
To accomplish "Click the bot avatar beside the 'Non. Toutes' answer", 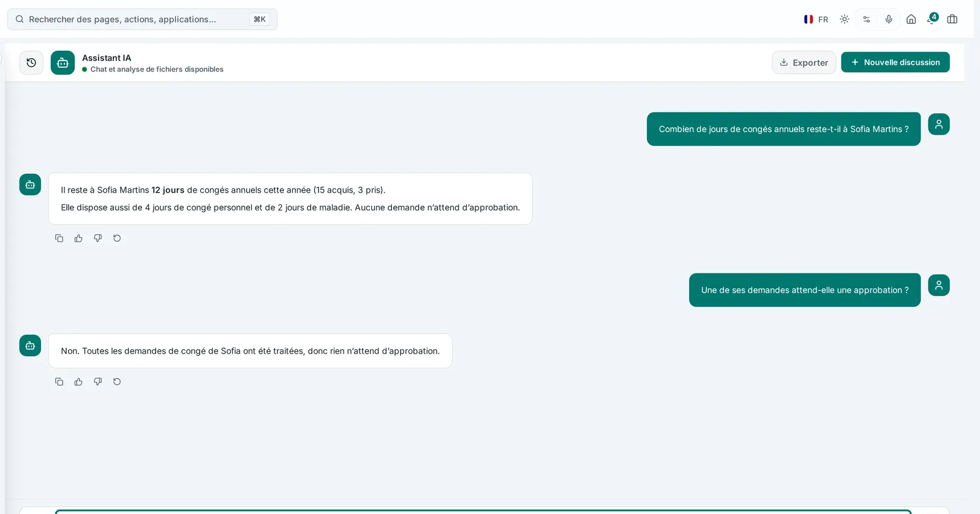I will click(x=30, y=346).
